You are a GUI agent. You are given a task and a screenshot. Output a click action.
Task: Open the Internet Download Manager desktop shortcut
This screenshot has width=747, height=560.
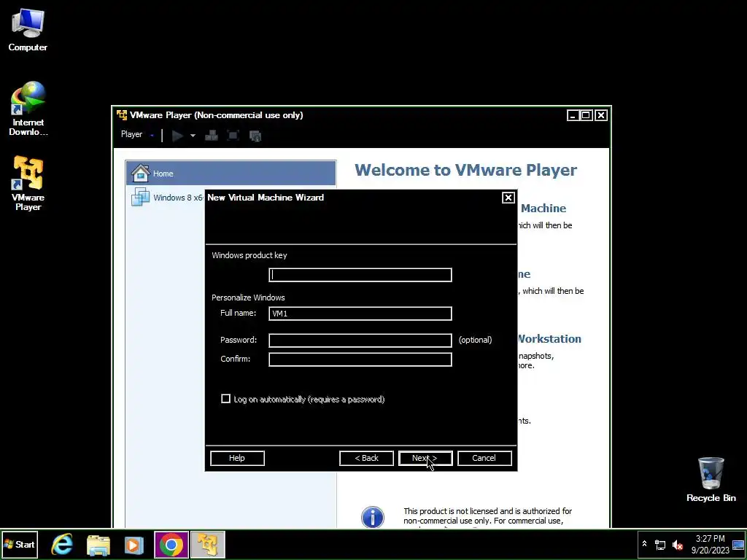click(x=28, y=109)
